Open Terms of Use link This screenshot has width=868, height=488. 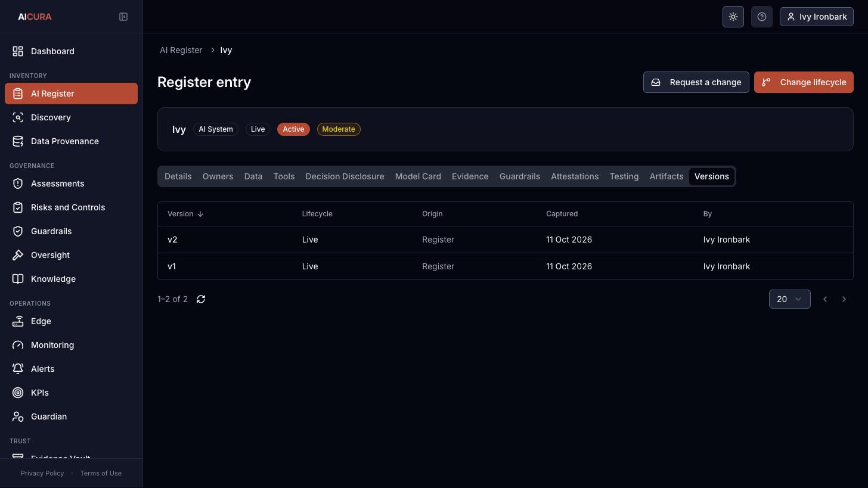pyautogui.click(x=101, y=473)
